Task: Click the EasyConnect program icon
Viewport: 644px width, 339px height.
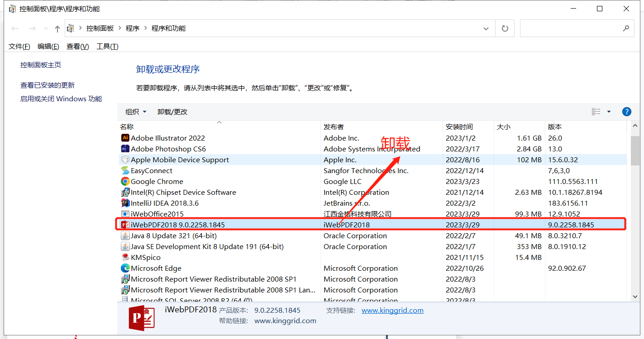Action: point(125,170)
